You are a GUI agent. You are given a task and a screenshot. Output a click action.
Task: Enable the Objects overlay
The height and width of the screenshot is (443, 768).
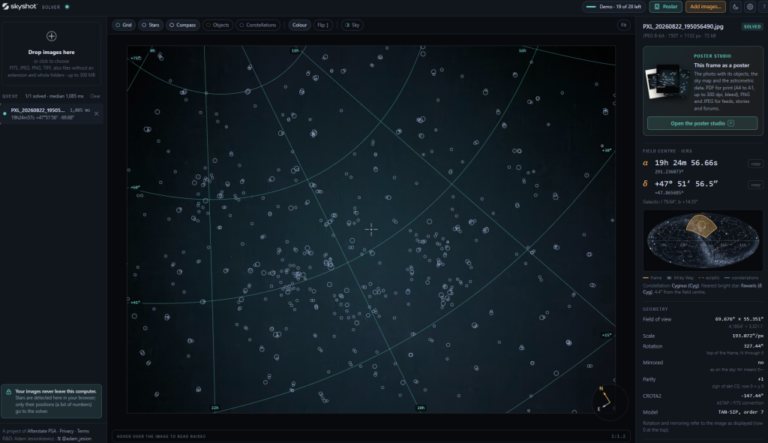click(x=218, y=25)
